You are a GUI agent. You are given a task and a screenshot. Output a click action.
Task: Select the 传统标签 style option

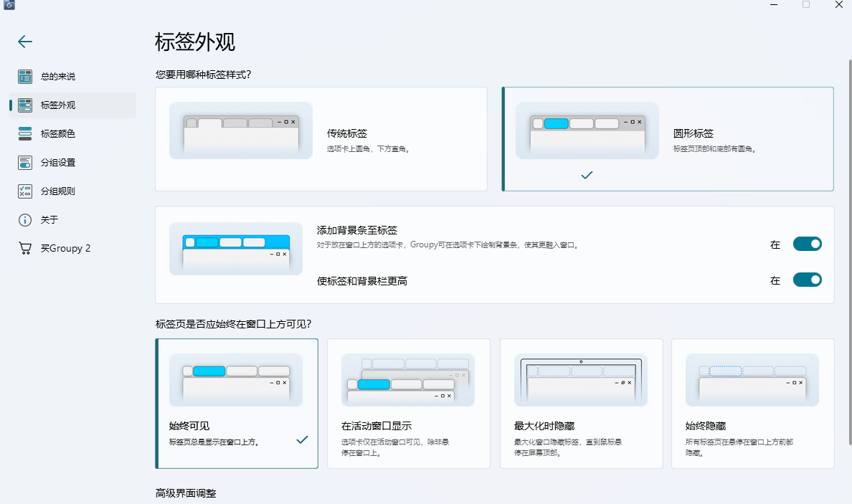point(321,139)
